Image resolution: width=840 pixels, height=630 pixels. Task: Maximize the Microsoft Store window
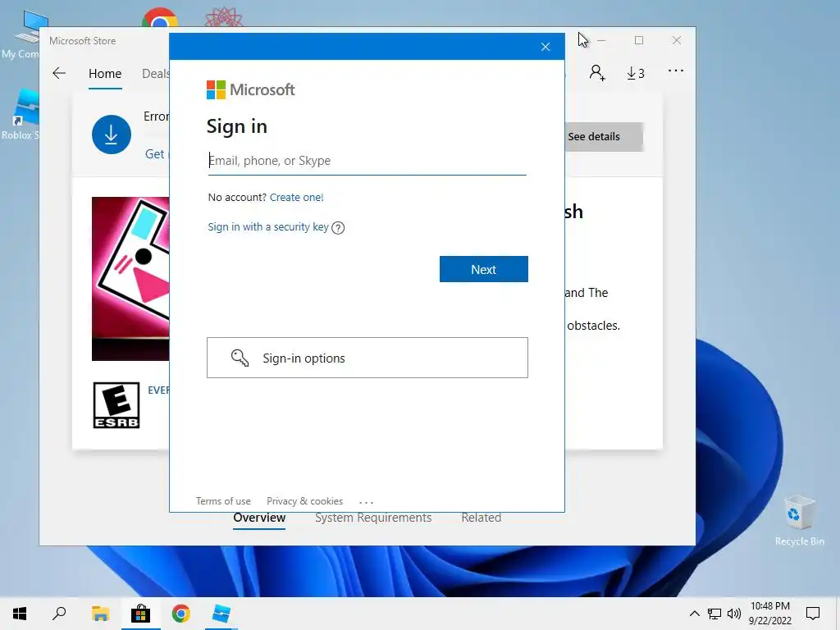pos(638,40)
